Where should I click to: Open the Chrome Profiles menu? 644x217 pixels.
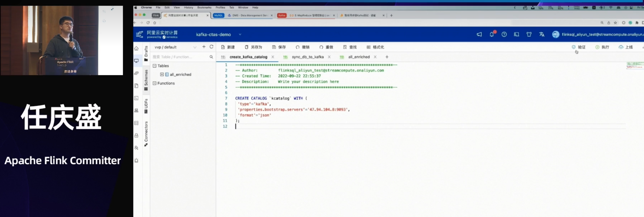tap(220, 8)
